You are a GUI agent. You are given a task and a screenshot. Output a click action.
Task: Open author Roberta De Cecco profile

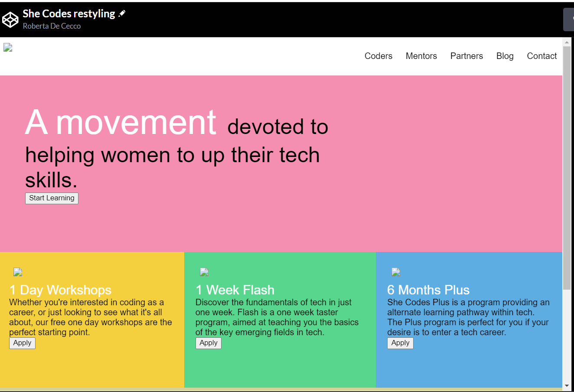pyautogui.click(x=52, y=26)
